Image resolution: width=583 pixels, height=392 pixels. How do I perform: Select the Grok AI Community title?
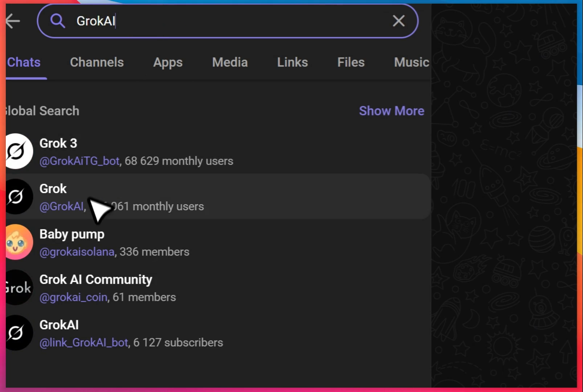96,280
